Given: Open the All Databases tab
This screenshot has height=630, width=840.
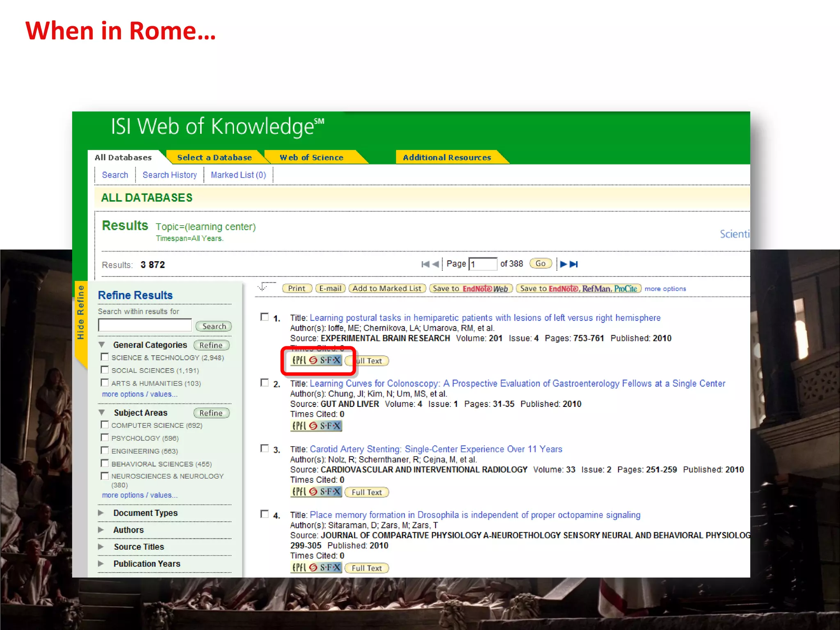Looking at the screenshot, I should (x=123, y=157).
